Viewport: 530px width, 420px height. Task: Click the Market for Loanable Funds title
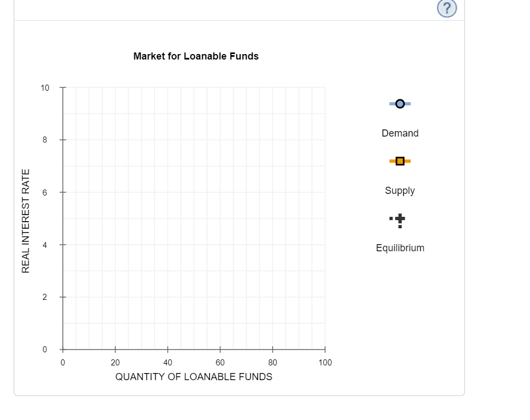click(x=196, y=56)
